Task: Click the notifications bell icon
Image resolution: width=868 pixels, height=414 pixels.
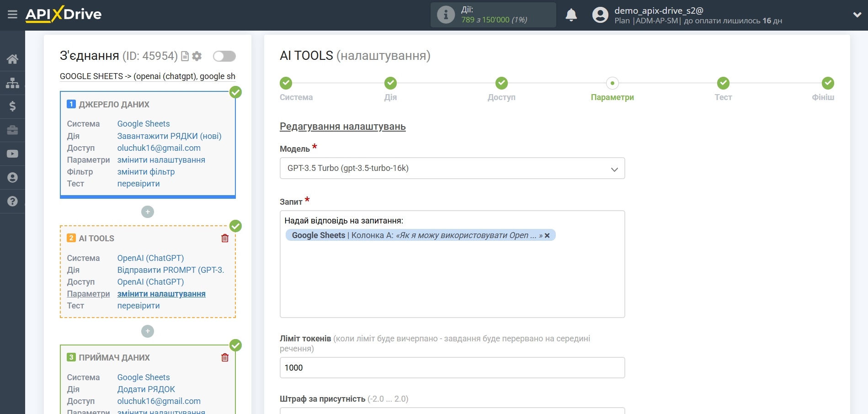Action: 571,15
